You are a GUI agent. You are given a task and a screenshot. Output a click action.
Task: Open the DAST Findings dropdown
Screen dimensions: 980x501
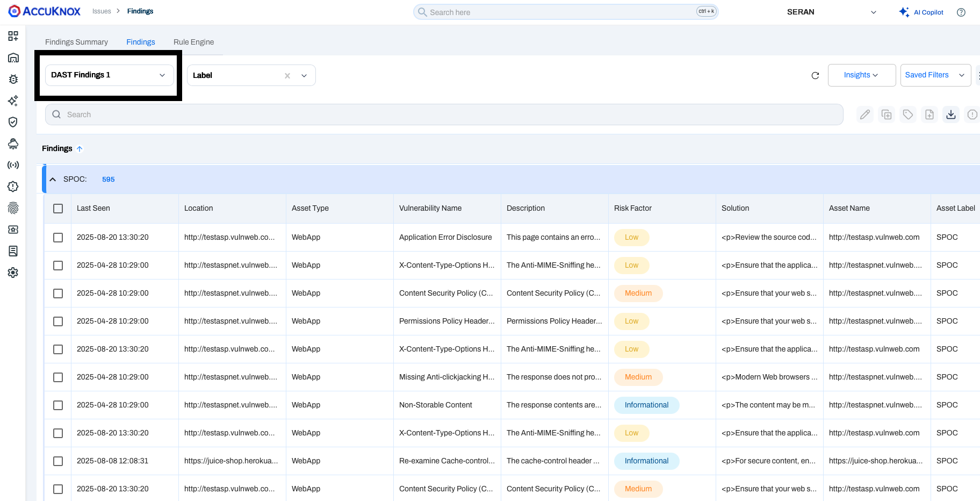(x=109, y=75)
